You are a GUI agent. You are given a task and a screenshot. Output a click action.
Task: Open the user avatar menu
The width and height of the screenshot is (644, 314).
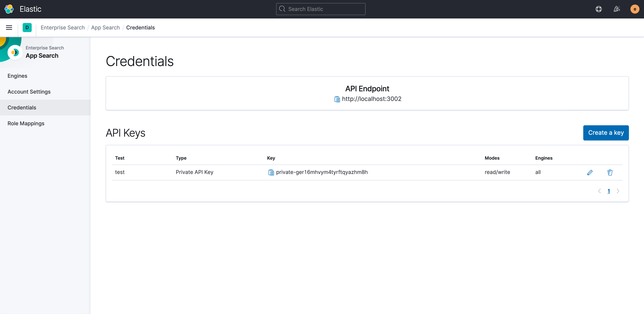coord(635,9)
